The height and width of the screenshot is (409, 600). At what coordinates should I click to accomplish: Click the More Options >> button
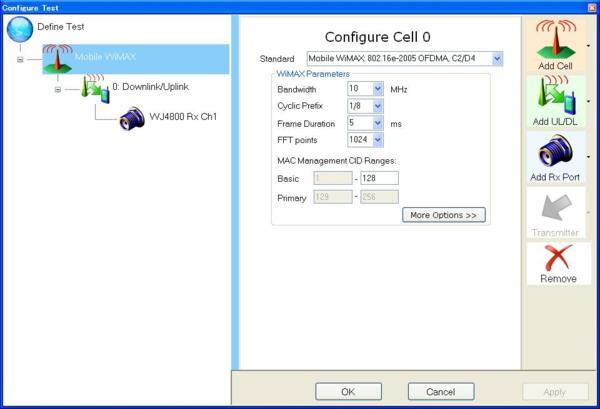click(444, 215)
